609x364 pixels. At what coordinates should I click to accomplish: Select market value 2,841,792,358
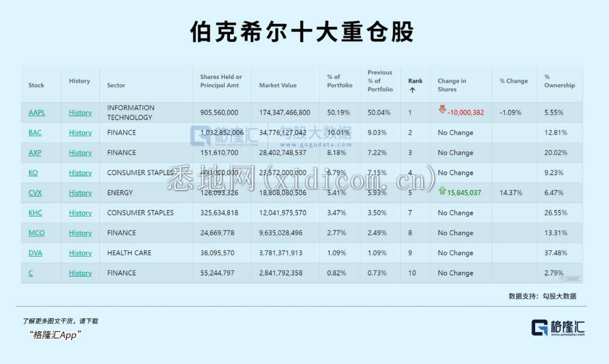pos(281,273)
